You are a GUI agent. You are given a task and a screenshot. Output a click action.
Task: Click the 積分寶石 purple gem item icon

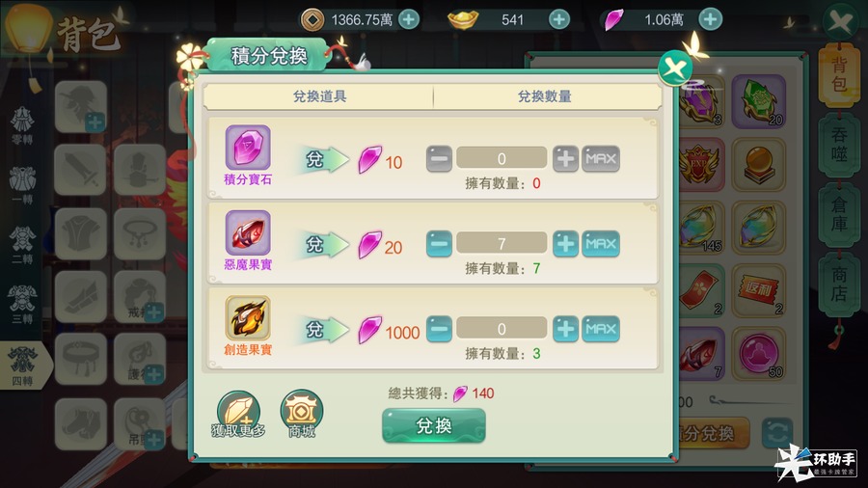pyautogui.click(x=248, y=148)
